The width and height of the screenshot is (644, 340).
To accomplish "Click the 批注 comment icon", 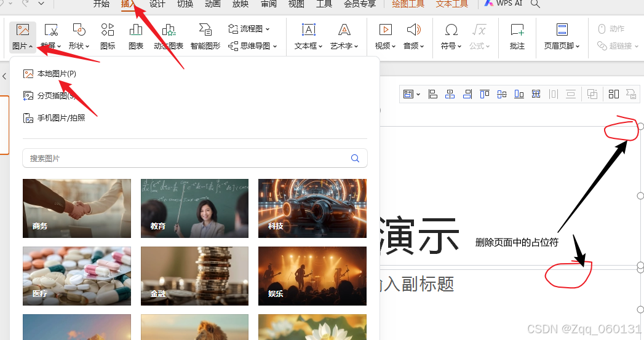I will coord(517,30).
